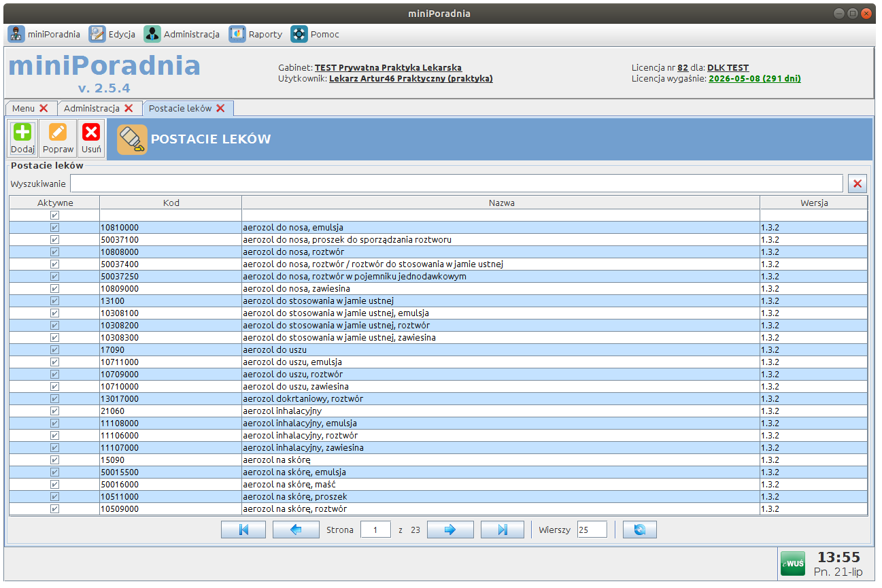Close the Administracja tab with red X
Viewport: 882px width, 588px height.
coord(129,108)
